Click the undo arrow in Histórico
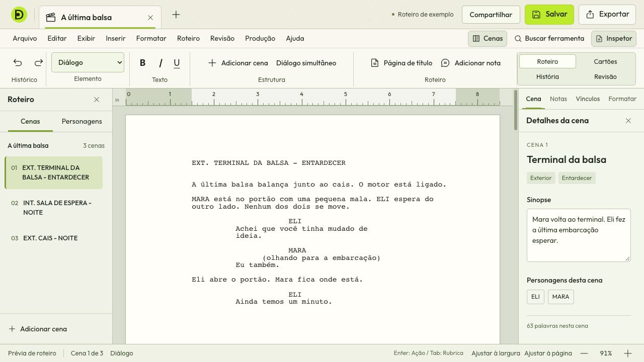Screen dimensions: 644x362 18,63
